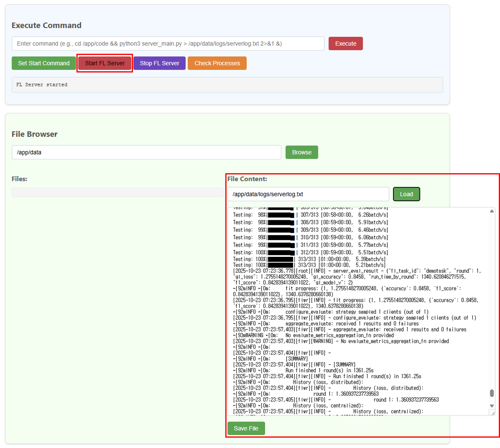This screenshot has width=500, height=448.
Task: Click the textarea resize handle in the corner
Action: (492, 413)
